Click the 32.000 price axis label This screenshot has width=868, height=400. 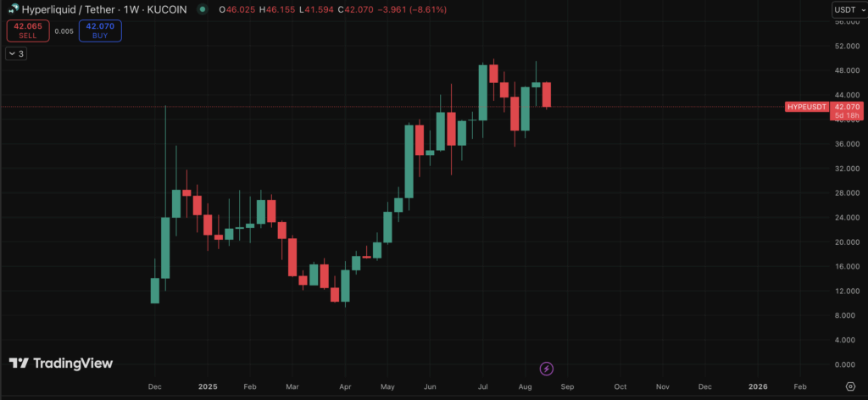point(847,168)
